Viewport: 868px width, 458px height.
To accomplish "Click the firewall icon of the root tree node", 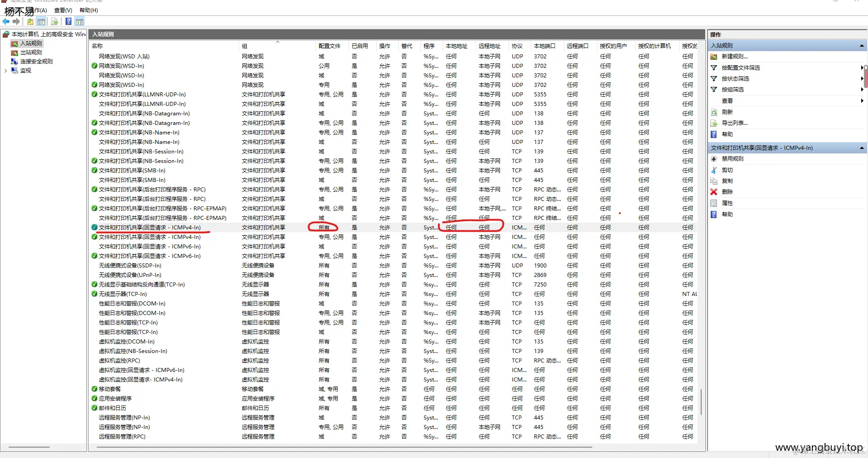I will 6,34.
